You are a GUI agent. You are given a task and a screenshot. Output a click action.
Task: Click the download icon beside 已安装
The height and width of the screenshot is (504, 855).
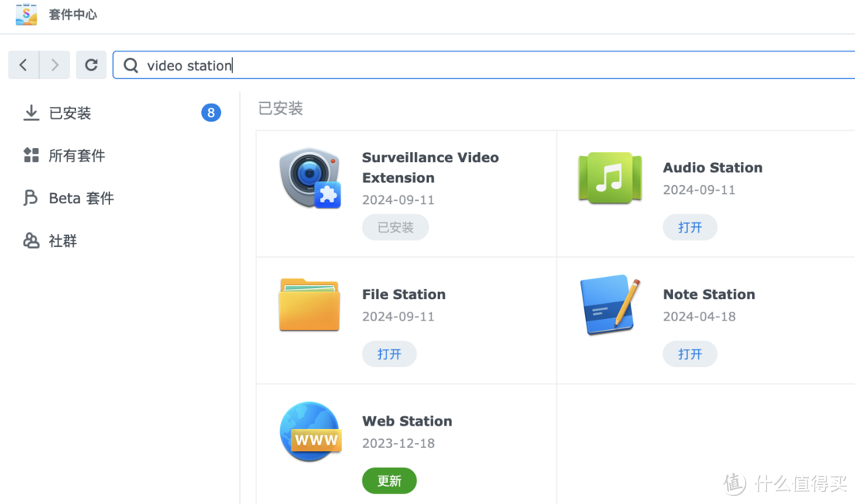[x=31, y=112]
